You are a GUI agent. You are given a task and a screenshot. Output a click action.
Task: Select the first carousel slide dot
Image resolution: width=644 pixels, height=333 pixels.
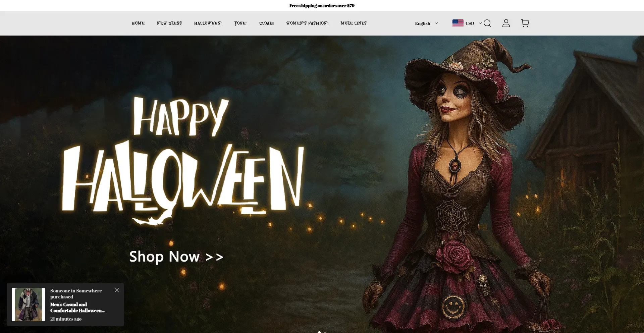pos(319,332)
